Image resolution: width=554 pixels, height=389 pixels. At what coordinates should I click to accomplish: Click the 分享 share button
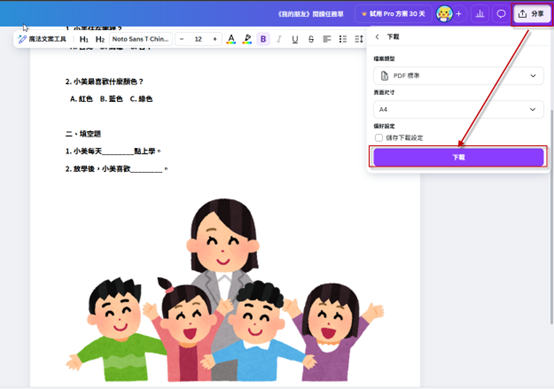point(531,14)
